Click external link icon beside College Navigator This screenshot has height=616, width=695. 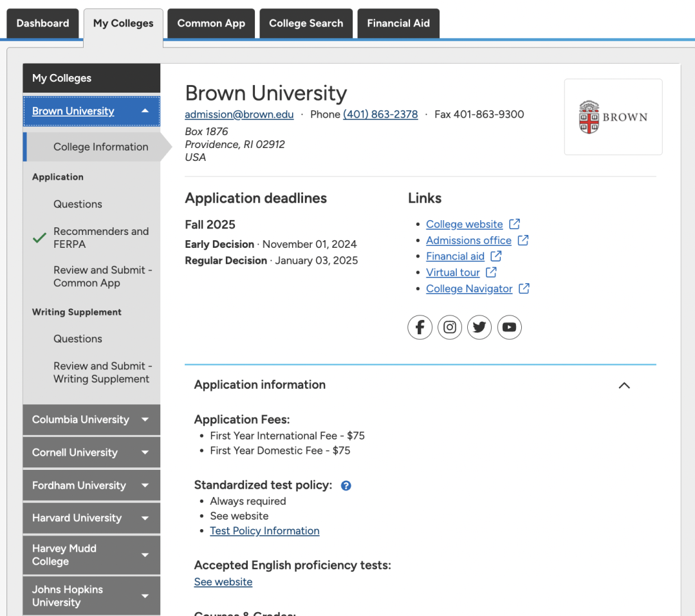524,288
